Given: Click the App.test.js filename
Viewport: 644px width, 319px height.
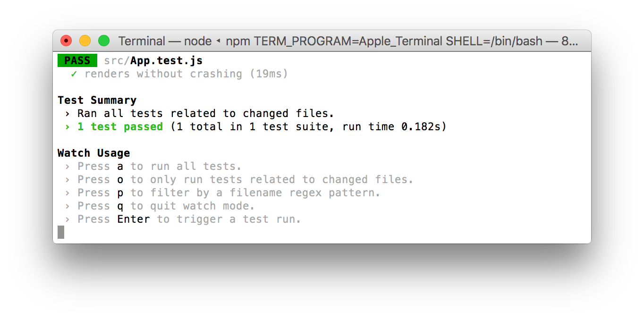Looking at the screenshot, I should 167,61.
